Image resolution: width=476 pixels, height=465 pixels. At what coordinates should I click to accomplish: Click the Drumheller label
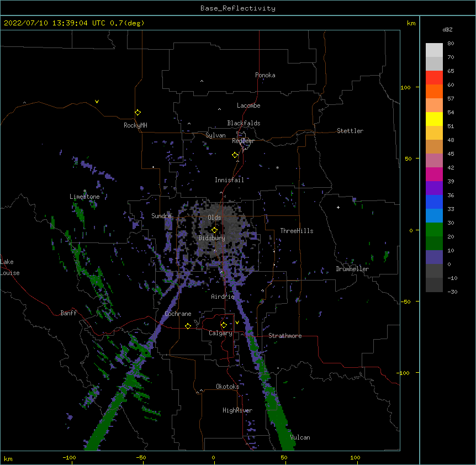click(x=352, y=269)
